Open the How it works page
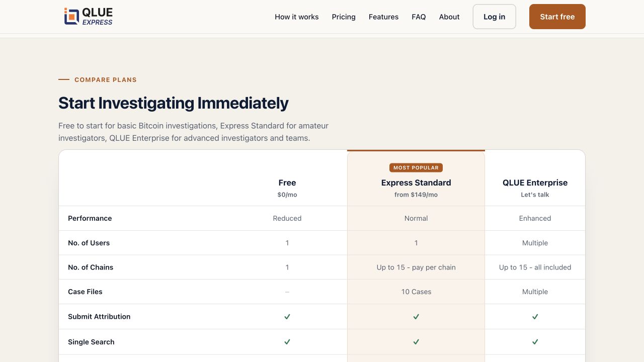Screen dimensions: 644x362 297,17
